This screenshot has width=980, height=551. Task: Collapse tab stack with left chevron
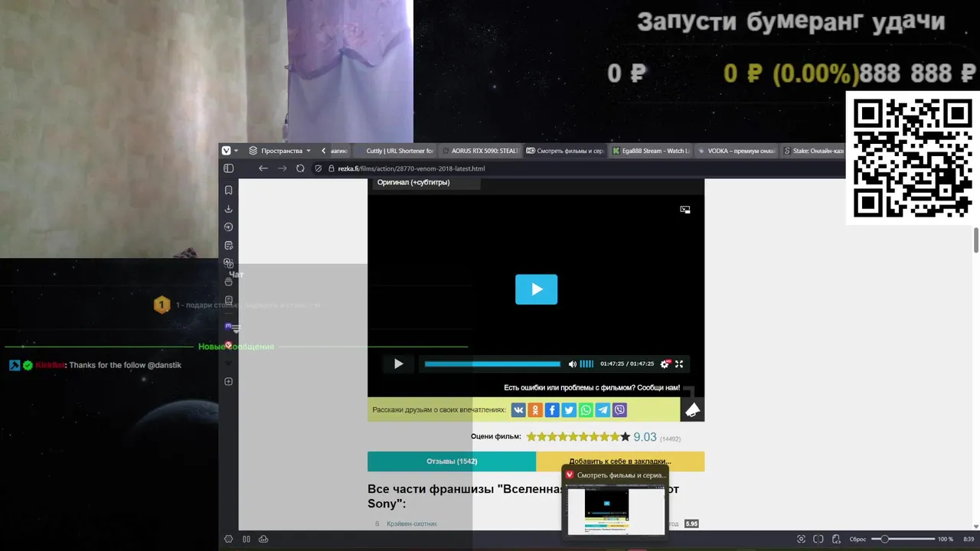coord(324,151)
